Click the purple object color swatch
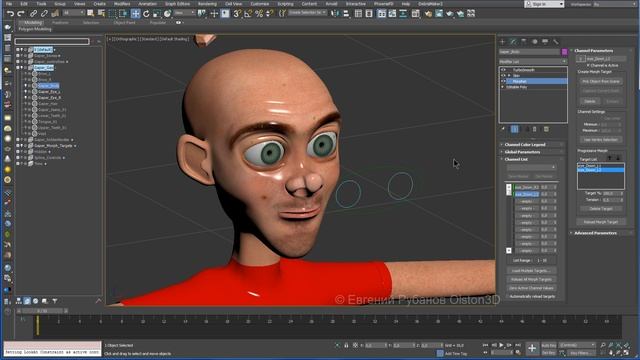The image size is (640, 360). (x=564, y=52)
